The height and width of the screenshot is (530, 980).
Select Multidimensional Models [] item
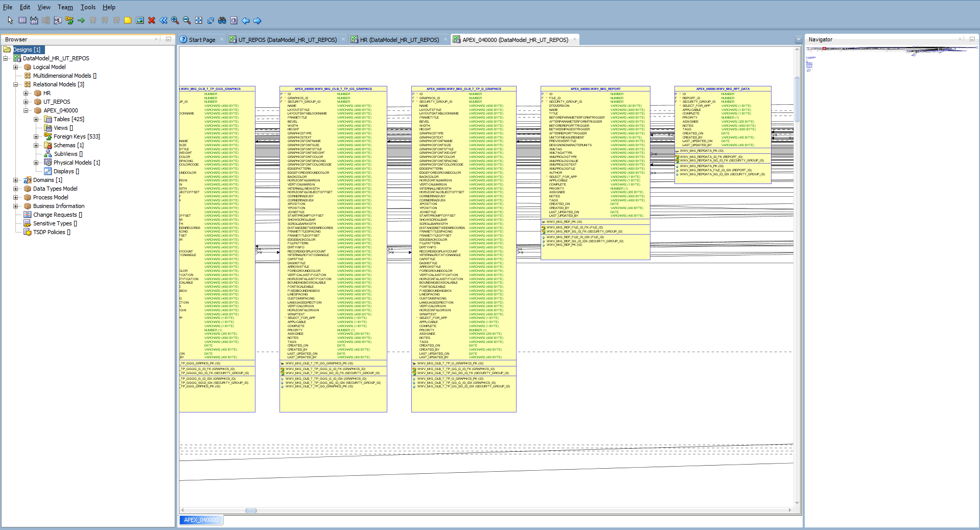[x=64, y=76]
